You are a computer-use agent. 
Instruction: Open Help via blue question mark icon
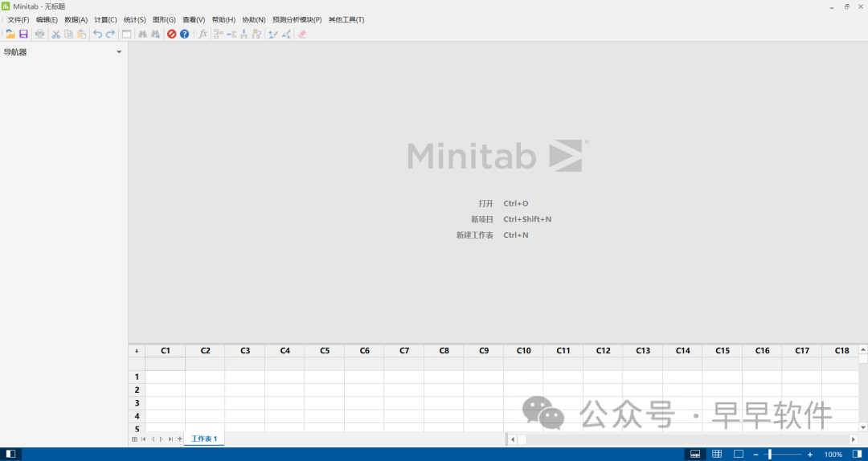click(184, 34)
